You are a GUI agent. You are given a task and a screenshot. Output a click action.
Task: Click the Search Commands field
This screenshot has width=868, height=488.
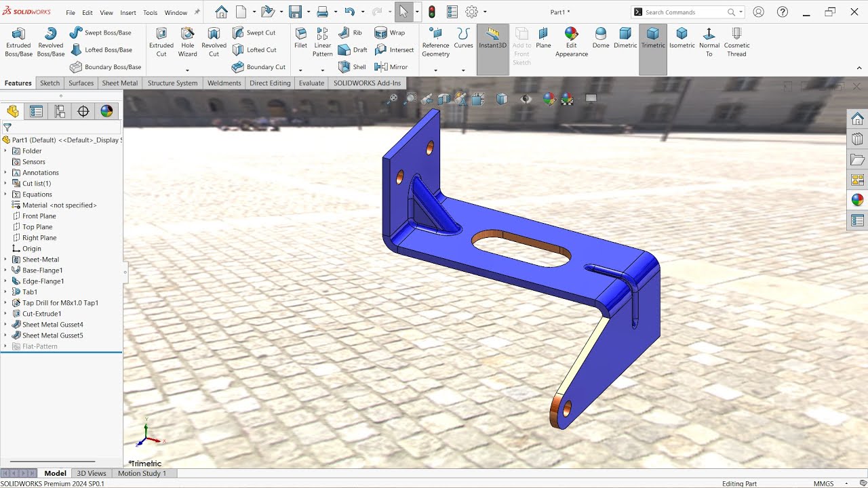coord(686,12)
